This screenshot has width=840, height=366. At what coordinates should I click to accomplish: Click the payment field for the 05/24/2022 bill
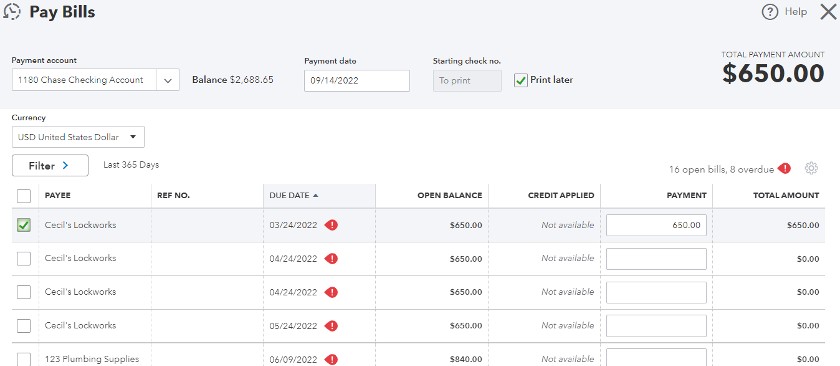656,325
